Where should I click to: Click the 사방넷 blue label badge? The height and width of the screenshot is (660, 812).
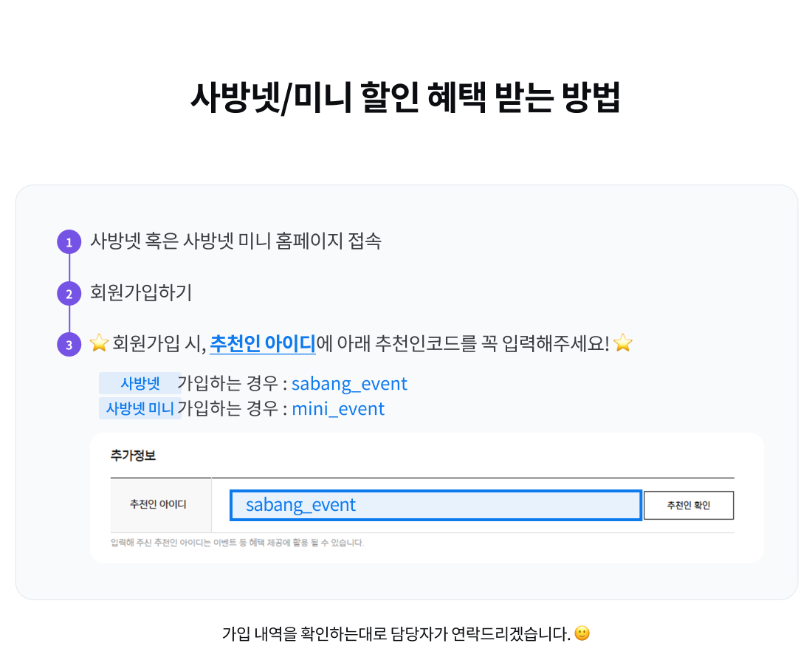tap(140, 384)
